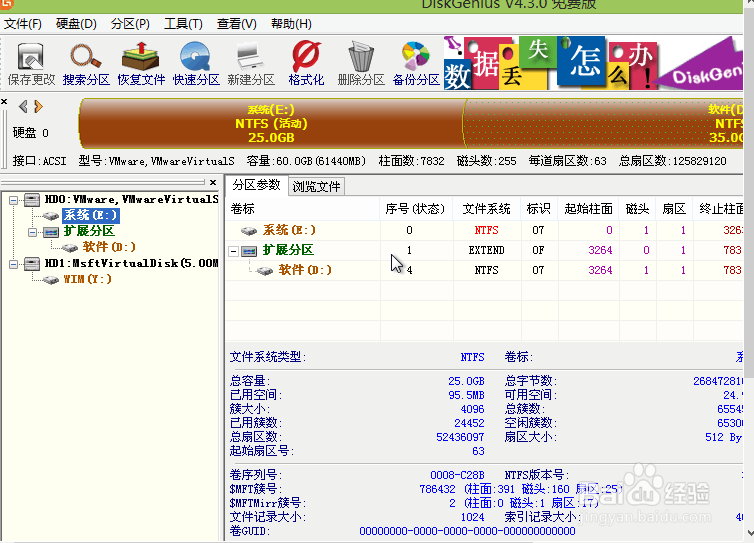The image size is (754, 543).
Task: Select 系统(E:) in the left tree
Action: pyautogui.click(x=90, y=215)
